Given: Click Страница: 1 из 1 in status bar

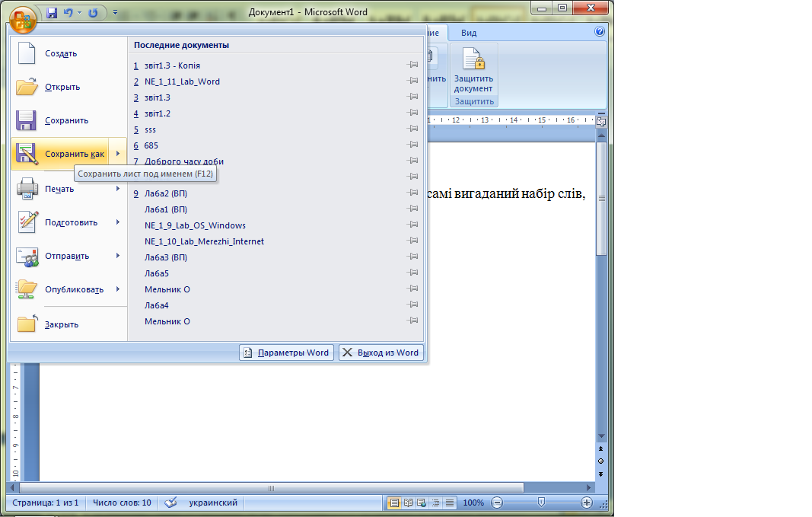Looking at the screenshot, I should click(46, 503).
